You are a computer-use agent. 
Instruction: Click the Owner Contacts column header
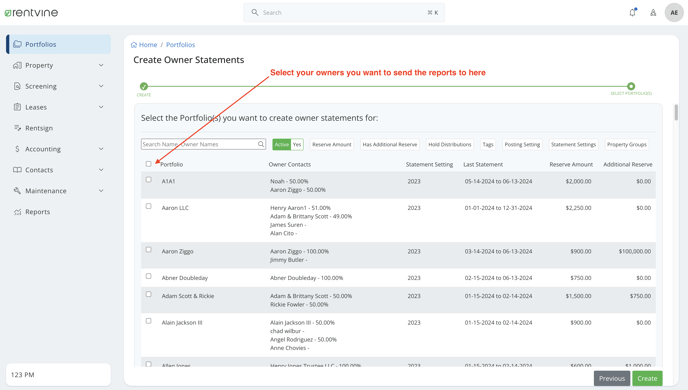[x=290, y=164]
